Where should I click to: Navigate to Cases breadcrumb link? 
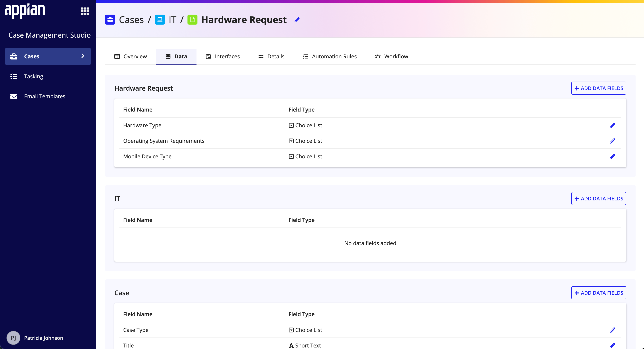coord(131,20)
